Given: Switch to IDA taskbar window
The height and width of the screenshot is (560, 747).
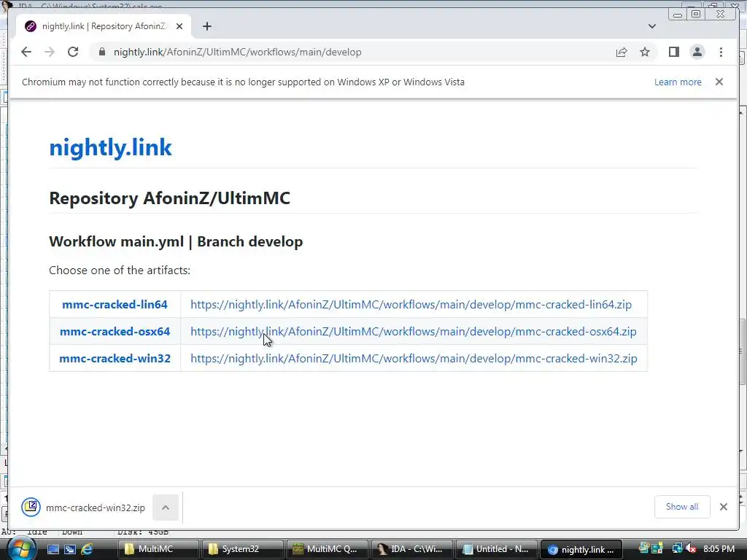Looking at the screenshot, I should tap(411, 549).
